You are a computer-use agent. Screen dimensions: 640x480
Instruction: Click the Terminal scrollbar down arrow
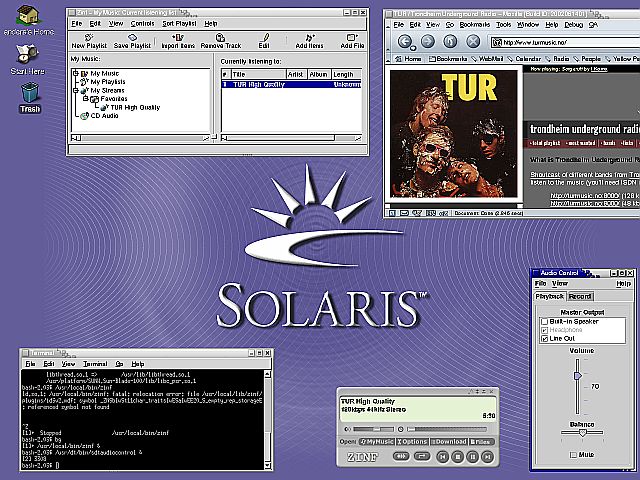[268, 465]
